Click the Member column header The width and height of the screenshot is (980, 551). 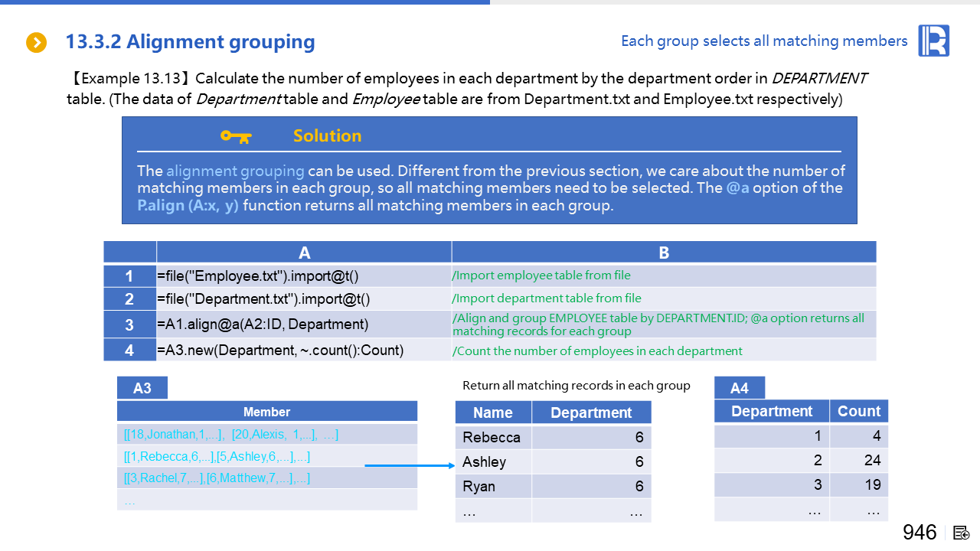tap(266, 412)
